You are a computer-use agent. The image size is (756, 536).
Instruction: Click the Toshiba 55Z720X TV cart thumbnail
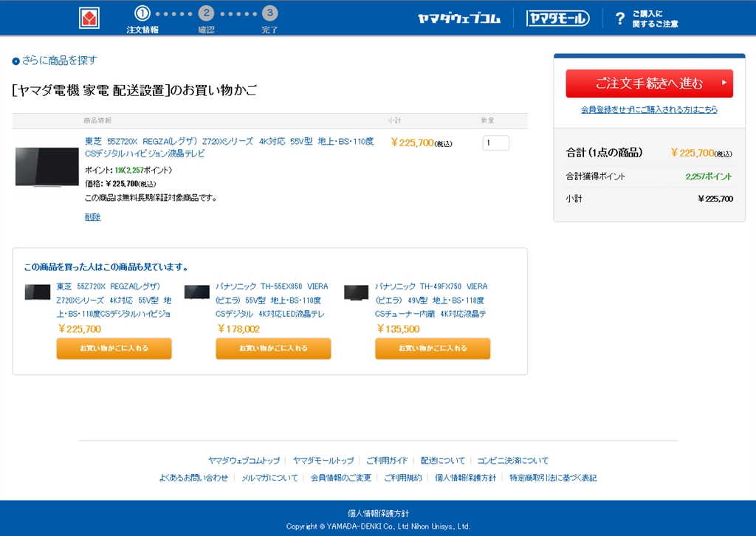point(47,167)
